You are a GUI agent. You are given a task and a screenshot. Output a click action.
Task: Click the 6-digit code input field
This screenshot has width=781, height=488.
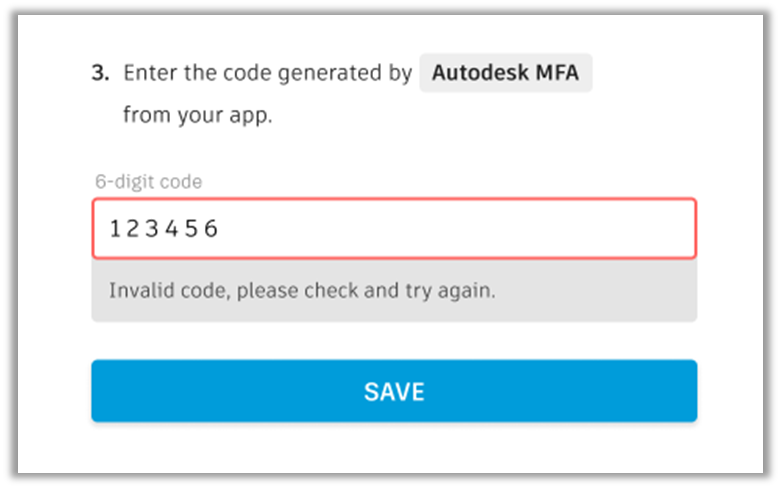393,229
